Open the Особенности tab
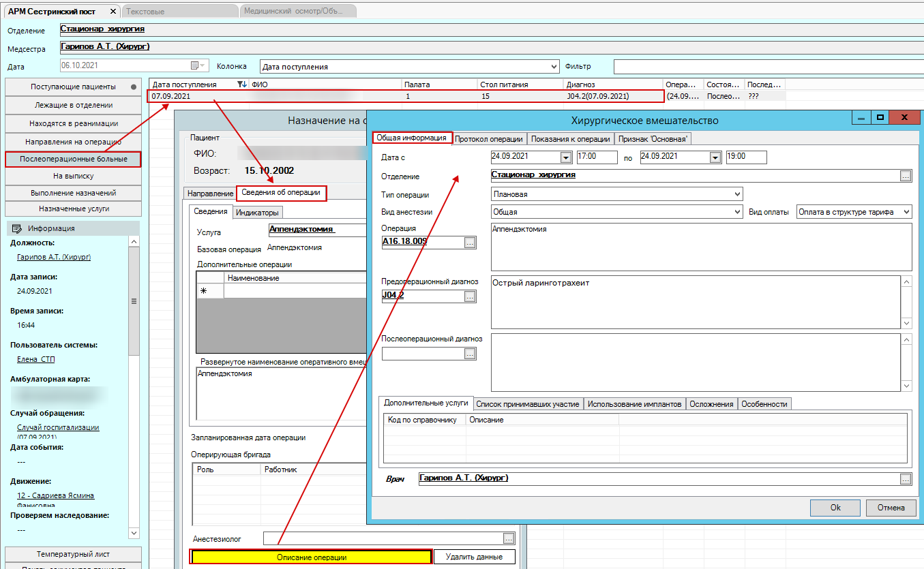Viewport: 924px width, 569px height. tap(764, 404)
